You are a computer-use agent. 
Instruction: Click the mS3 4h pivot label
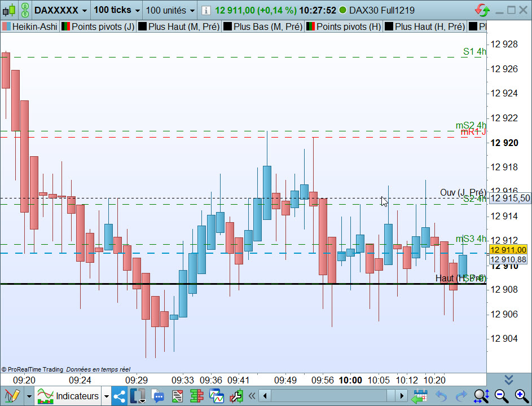pos(471,239)
